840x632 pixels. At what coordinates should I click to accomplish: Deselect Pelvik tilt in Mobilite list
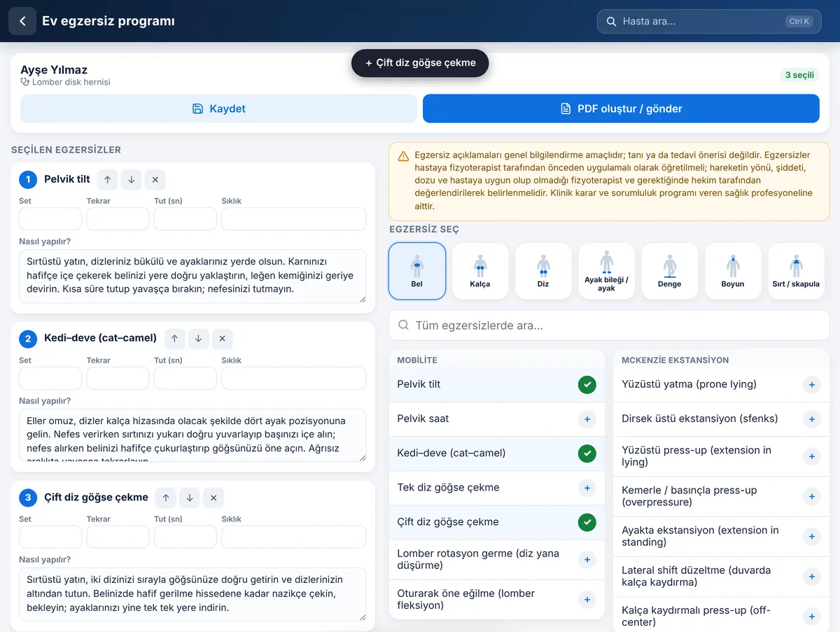pyautogui.click(x=587, y=384)
